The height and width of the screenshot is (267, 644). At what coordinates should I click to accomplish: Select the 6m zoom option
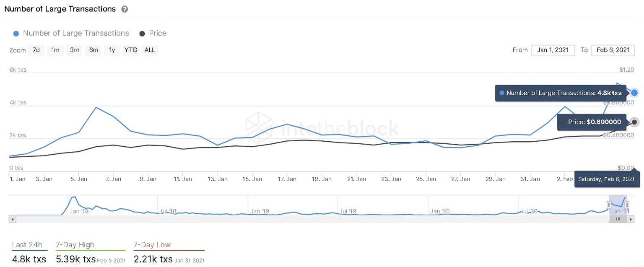click(x=93, y=50)
